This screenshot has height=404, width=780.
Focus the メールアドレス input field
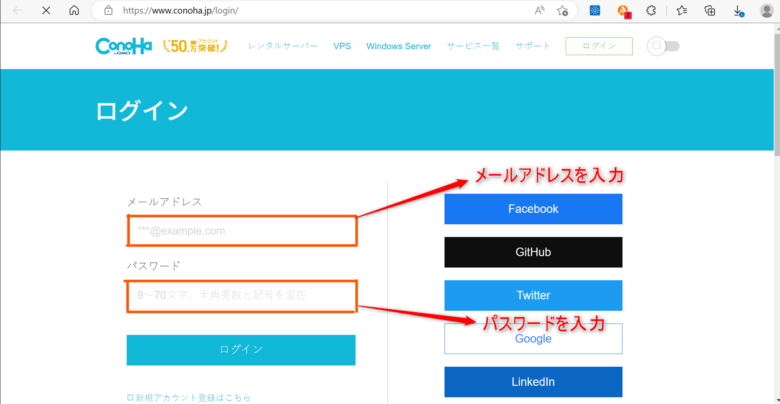pos(242,231)
